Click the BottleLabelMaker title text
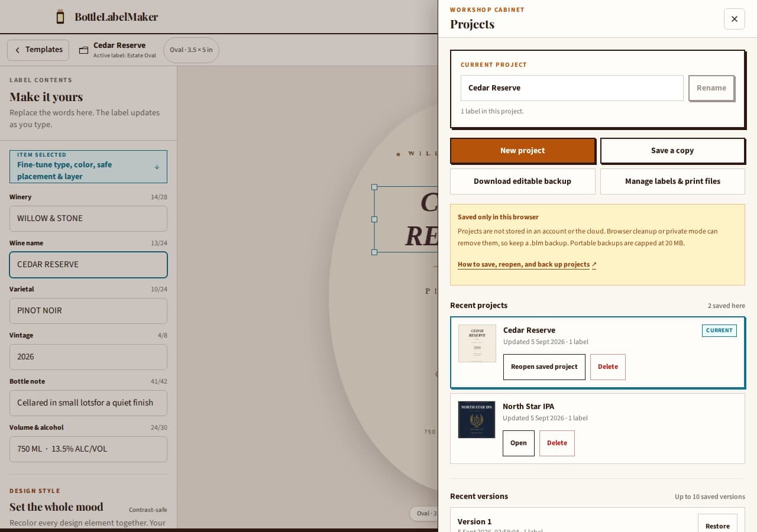Screen dimensions: 757x532 (x=116, y=17)
